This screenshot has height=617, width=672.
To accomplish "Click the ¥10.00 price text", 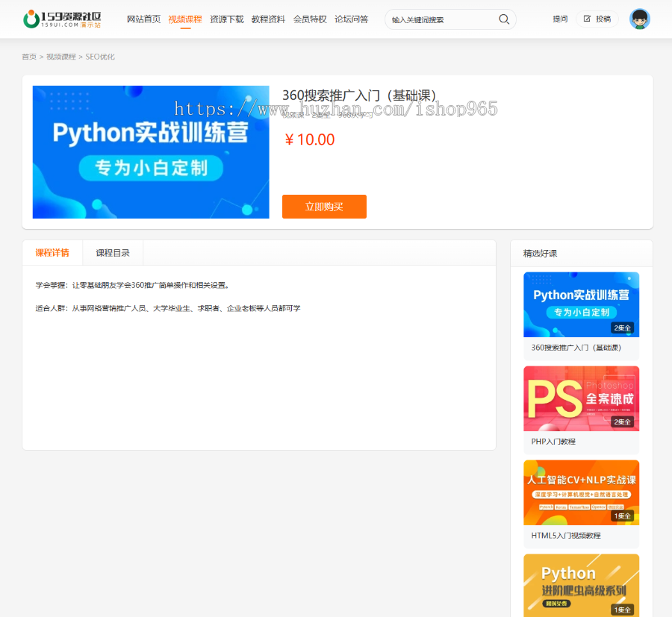I will 309,140.
